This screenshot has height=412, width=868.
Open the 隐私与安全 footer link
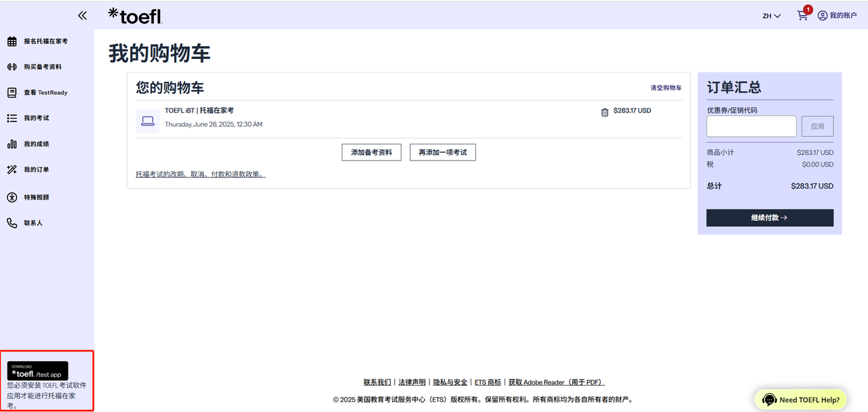pos(450,382)
